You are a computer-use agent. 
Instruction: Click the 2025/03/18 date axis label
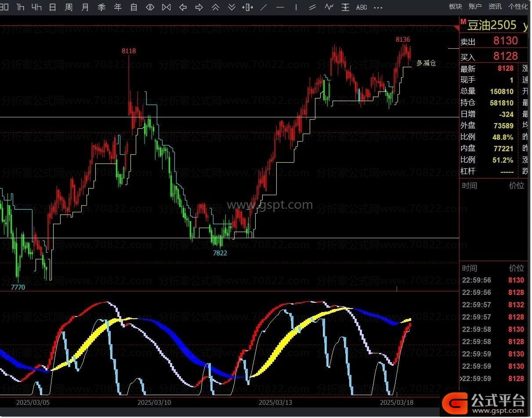[x=397, y=402]
